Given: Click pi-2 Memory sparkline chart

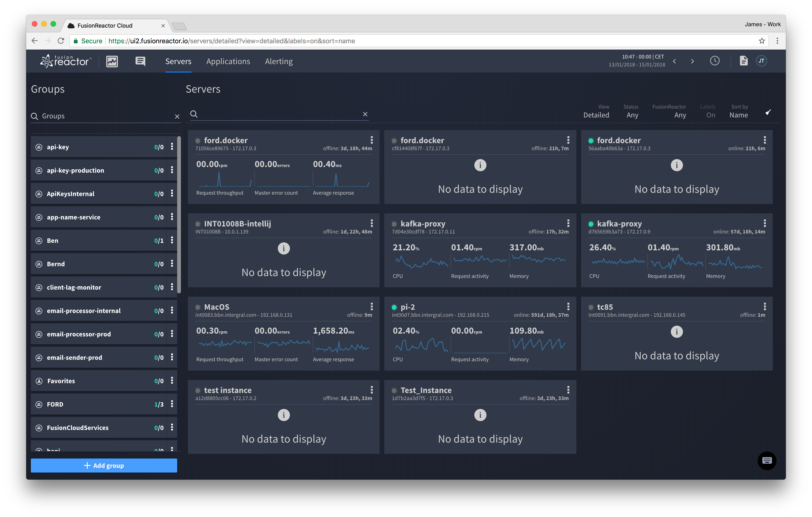Looking at the screenshot, I should coord(538,345).
